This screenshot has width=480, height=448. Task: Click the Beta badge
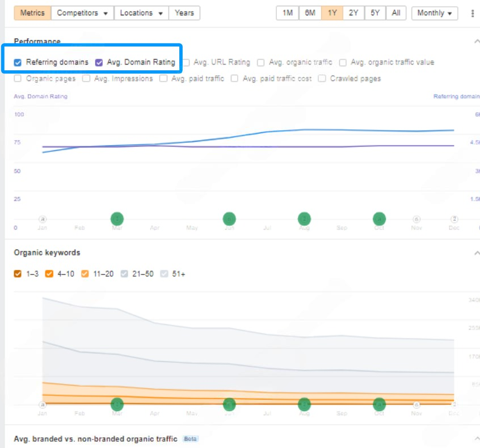[x=191, y=439]
